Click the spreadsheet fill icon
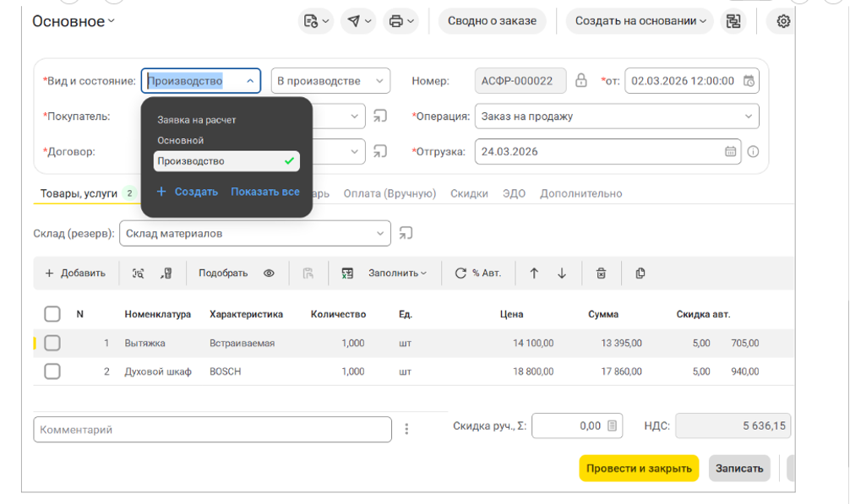The height and width of the screenshot is (504, 850). pyautogui.click(x=347, y=274)
